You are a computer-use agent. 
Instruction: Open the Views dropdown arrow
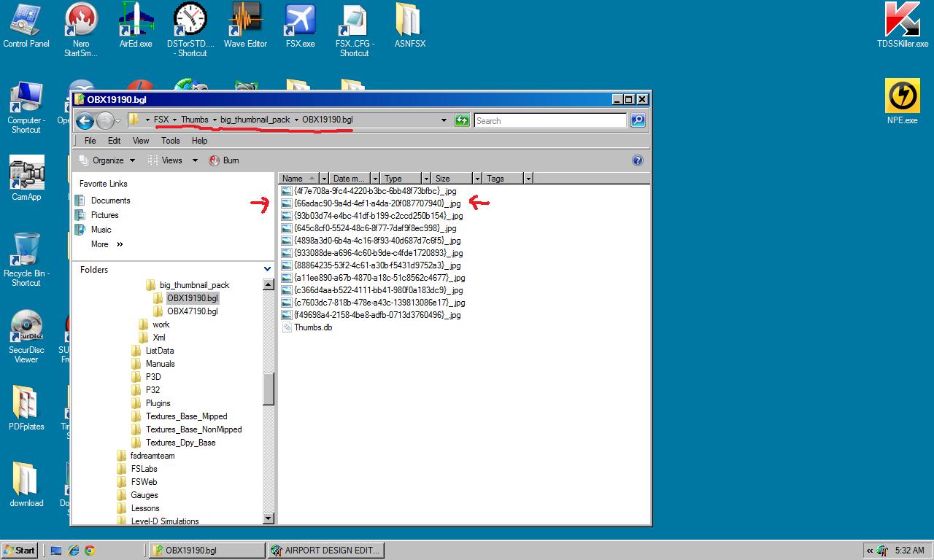pos(195,160)
